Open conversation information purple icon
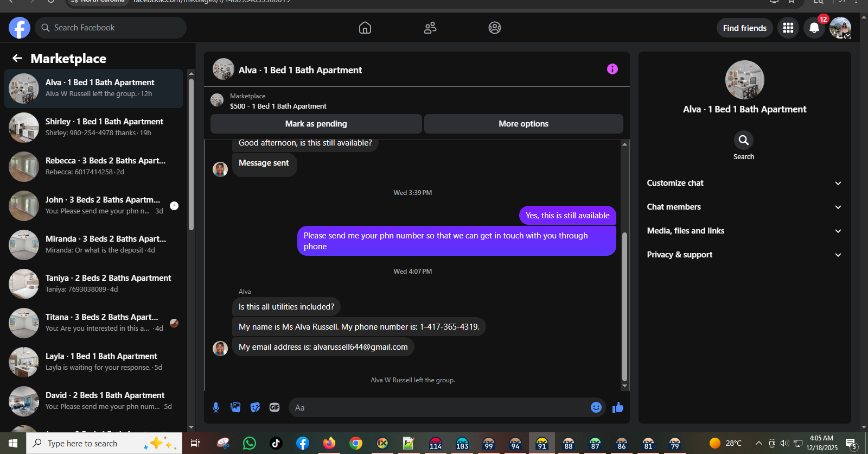 click(612, 69)
